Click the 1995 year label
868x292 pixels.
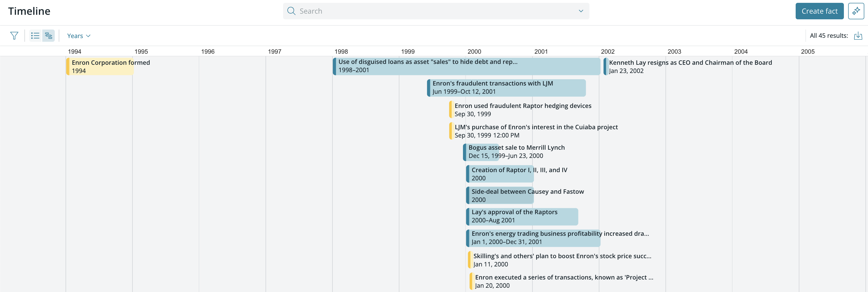141,52
